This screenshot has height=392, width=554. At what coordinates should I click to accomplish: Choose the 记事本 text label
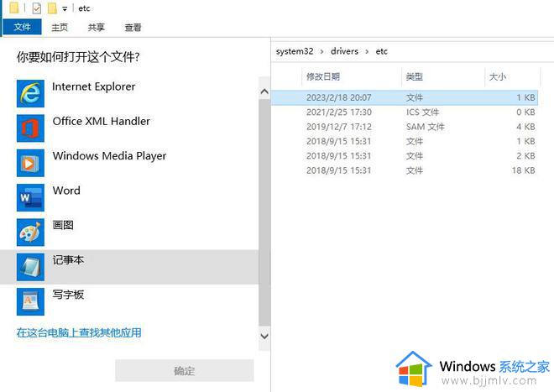[68, 260]
